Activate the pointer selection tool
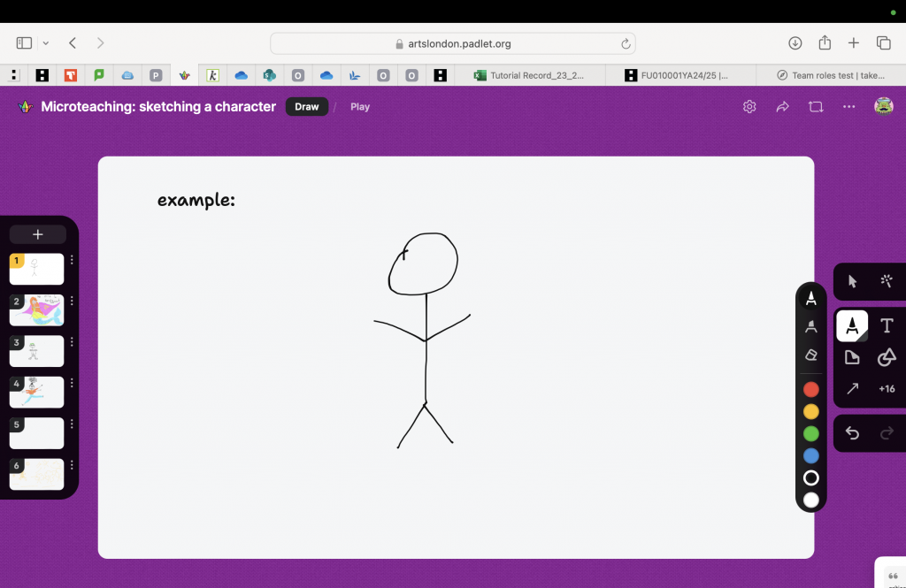Screen dimensions: 906x588 click(x=852, y=281)
